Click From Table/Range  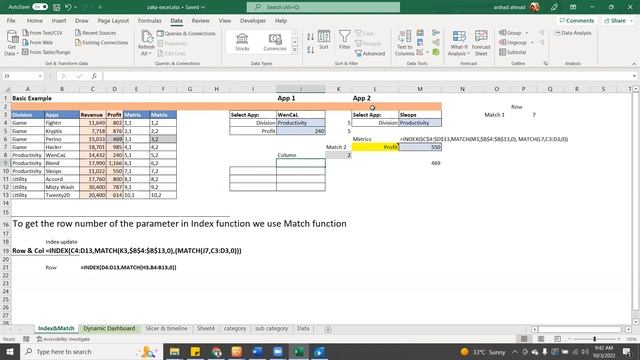tap(46, 52)
